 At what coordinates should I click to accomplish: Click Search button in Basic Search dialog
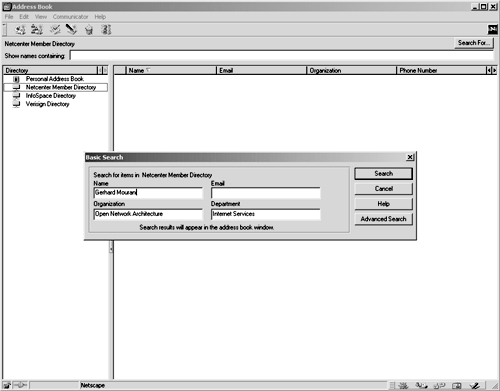(383, 174)
